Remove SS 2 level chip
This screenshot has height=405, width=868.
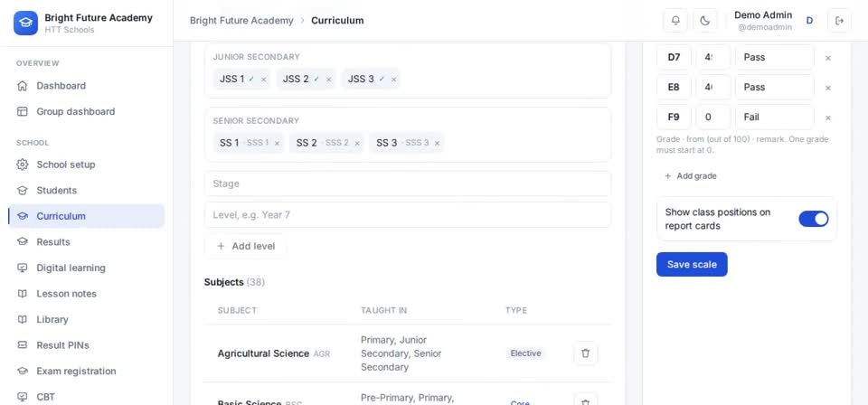click(357, 144)
